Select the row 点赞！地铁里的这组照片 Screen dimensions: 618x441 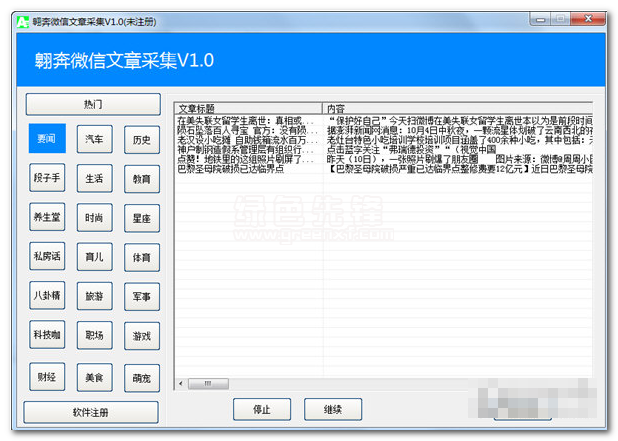[383, 159]
